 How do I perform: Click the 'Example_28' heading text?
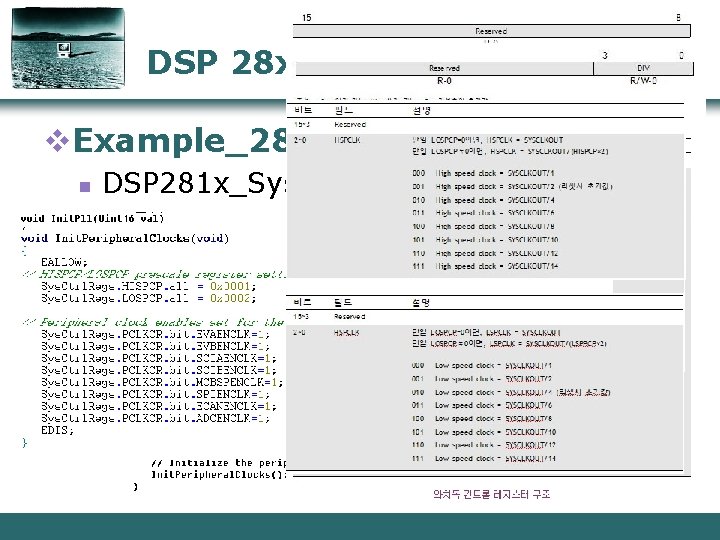tap(180, 140)
